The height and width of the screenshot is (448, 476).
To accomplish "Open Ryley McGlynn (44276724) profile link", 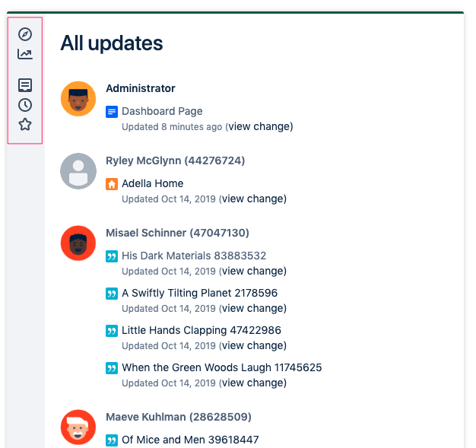I will click(175, 160).
